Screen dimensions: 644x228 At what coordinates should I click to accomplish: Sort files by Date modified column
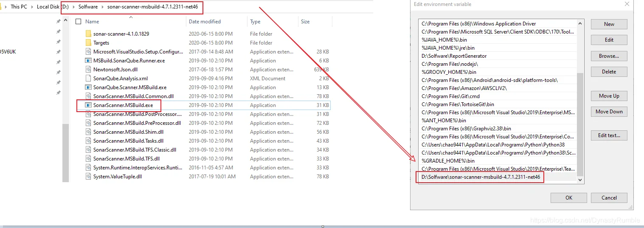[x=205, y=21]
